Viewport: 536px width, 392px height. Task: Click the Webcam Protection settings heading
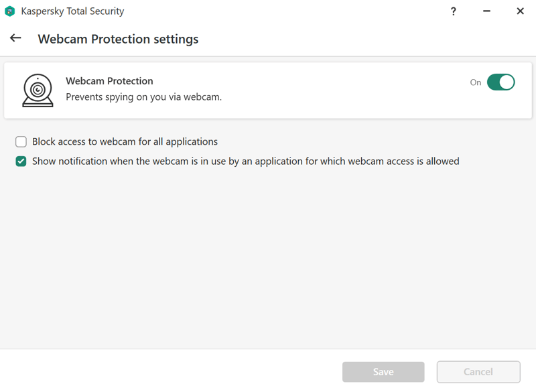point(118,39)
